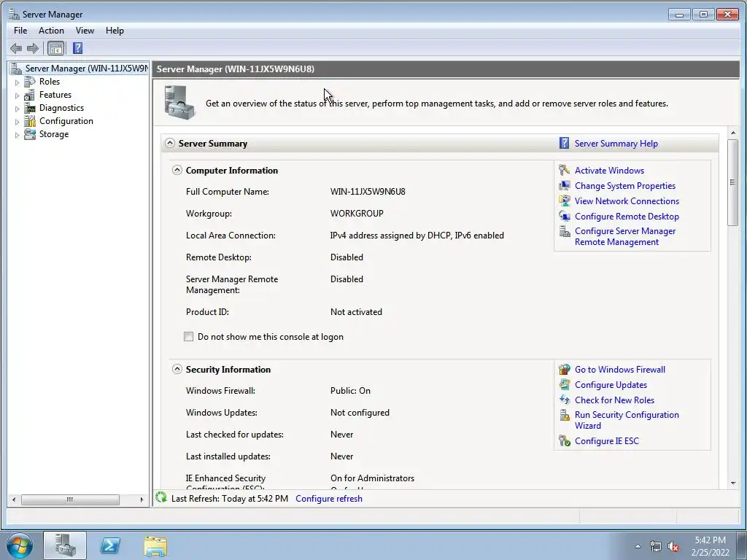Select the 'Not activated' Product ID value

point(356,312)
